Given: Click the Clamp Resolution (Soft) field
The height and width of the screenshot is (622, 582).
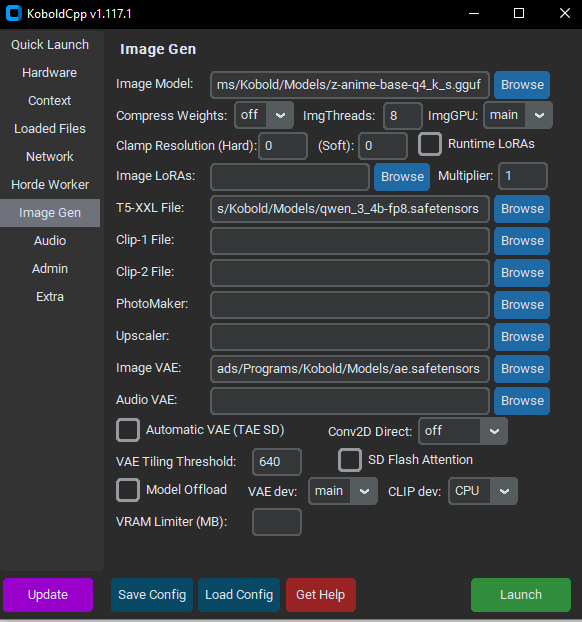Looking at the screenshot, I should tap(383, 146).
